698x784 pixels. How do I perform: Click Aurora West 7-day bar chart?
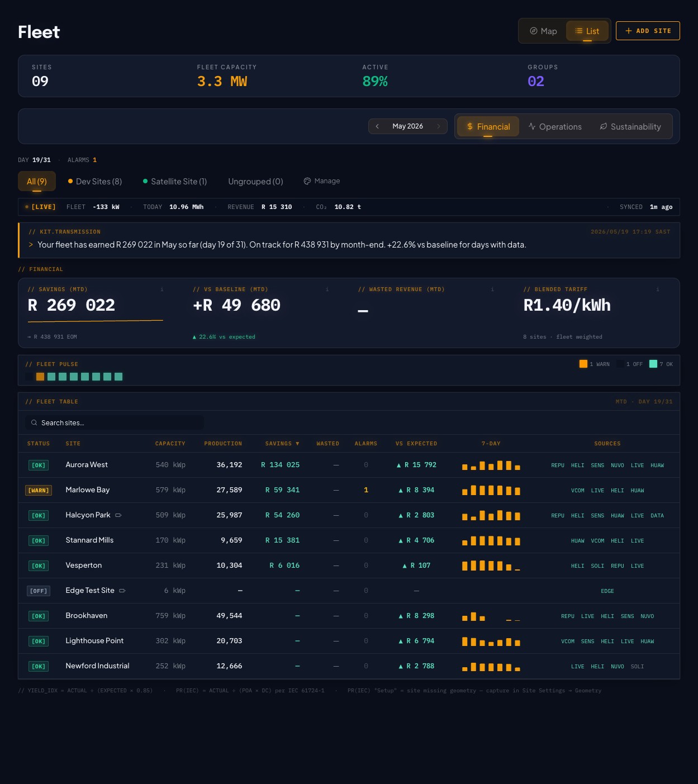coord(491,465)
